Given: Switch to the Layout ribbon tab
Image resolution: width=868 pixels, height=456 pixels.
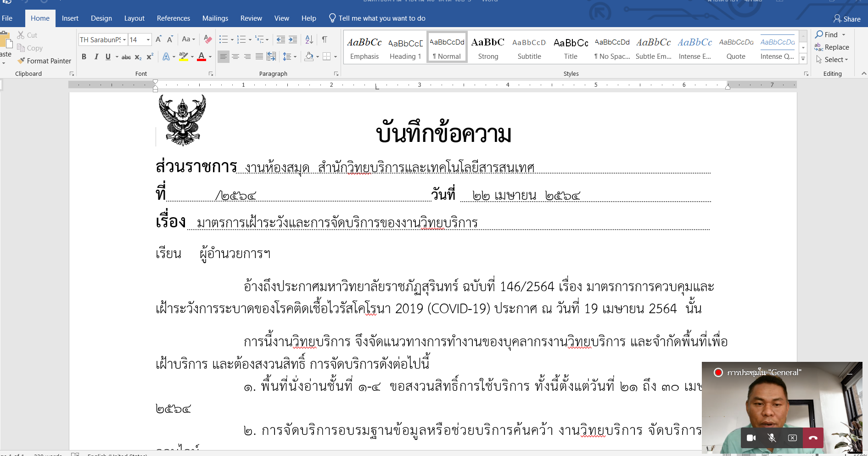Looking at the screenshot, I should pos(134,18).
